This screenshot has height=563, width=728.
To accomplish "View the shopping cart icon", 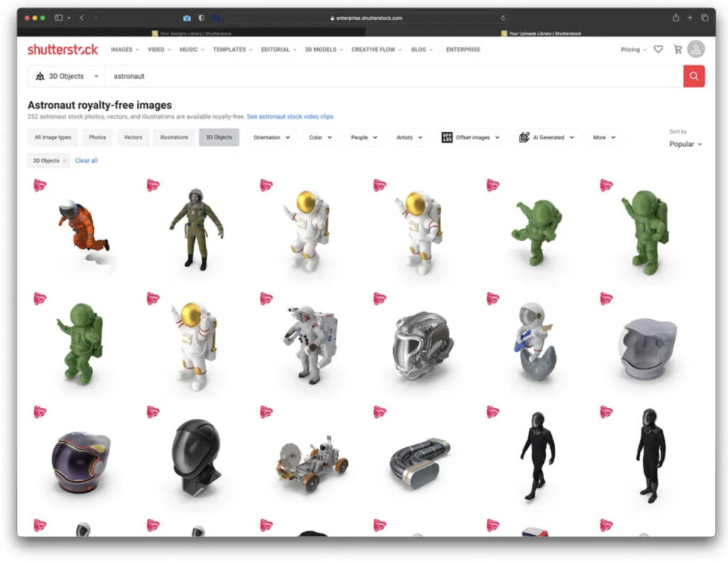I will click(678, 49).
